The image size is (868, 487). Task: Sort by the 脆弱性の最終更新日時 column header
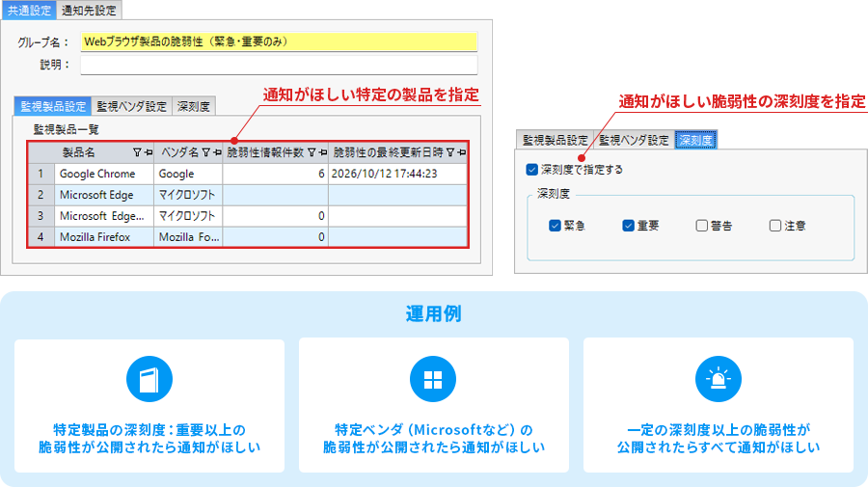388,152
